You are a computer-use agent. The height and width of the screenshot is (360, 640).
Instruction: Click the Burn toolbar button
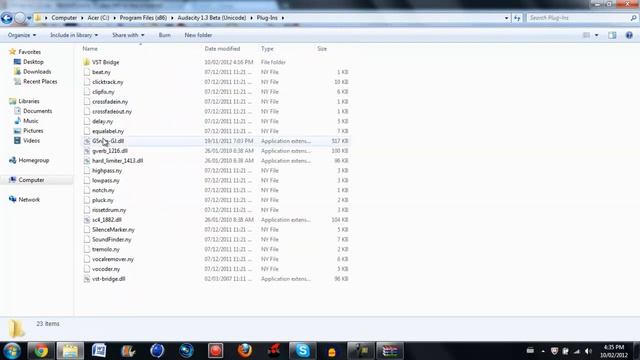click(x=164, y=35)
